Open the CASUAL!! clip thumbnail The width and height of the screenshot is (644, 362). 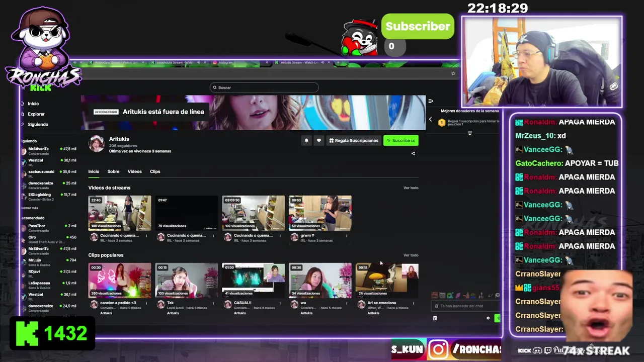(254, 281)
